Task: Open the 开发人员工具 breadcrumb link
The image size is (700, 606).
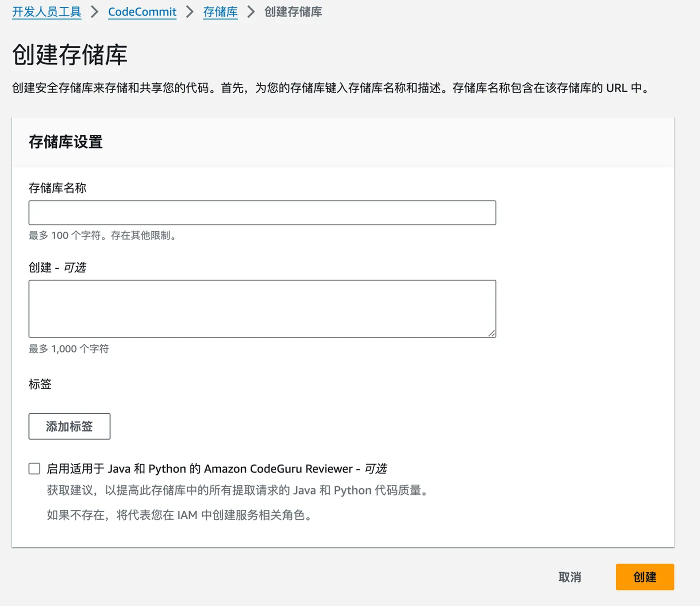Action: (x=46, y=12)
